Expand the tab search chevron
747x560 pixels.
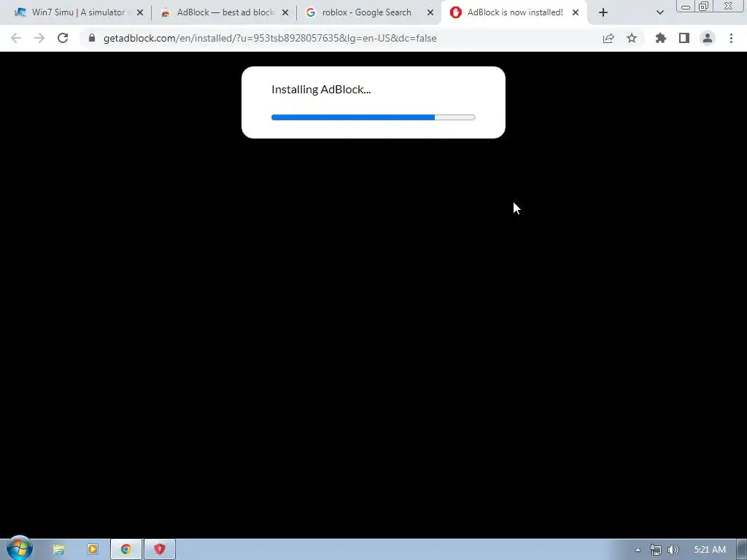659,13
